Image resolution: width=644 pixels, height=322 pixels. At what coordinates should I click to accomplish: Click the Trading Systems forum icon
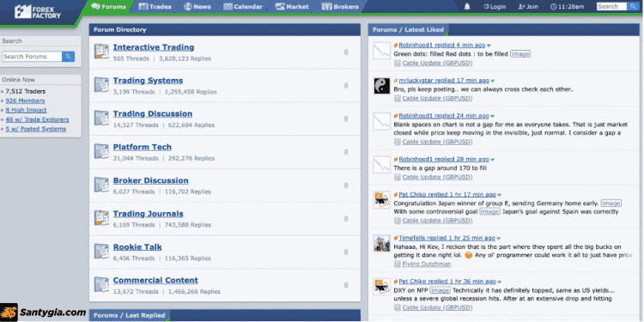[x=101, y=85]
